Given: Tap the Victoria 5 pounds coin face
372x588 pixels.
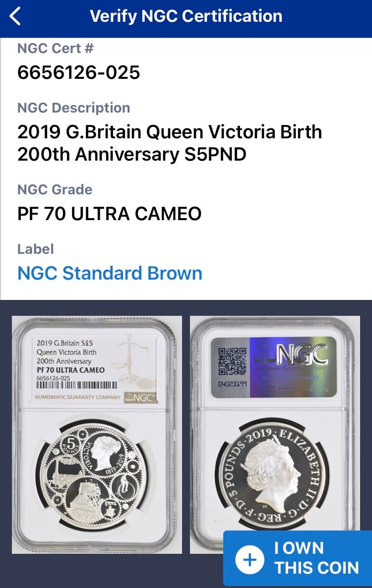Looking at the screenshot, I should [95, 478].
